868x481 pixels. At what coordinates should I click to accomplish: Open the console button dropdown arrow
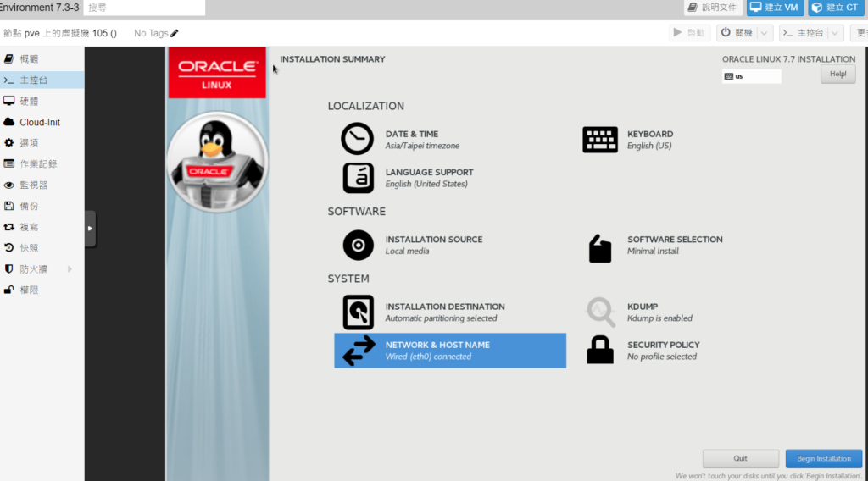(x=835, y=33)
